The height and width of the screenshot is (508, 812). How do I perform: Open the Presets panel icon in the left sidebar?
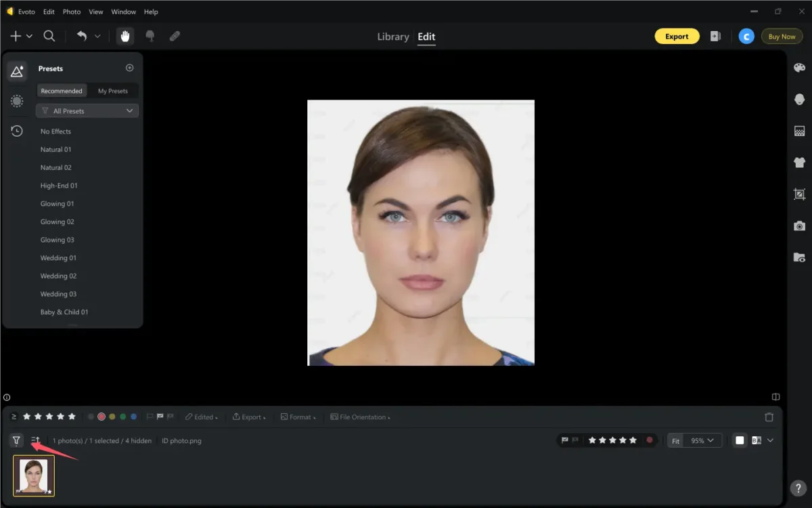17,71
